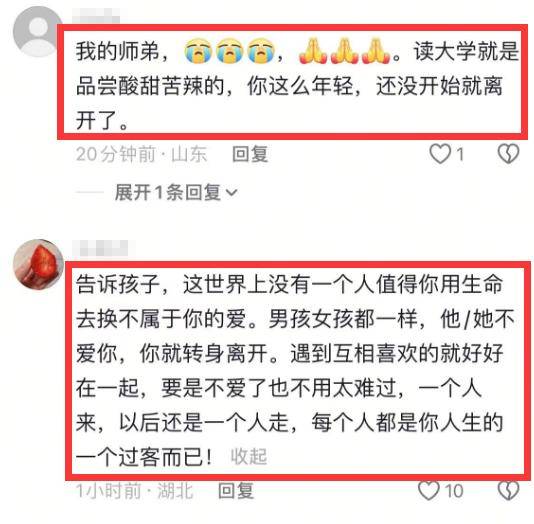
Task: Like the comment from 山东 with heart icon
Action: point(440,154)
